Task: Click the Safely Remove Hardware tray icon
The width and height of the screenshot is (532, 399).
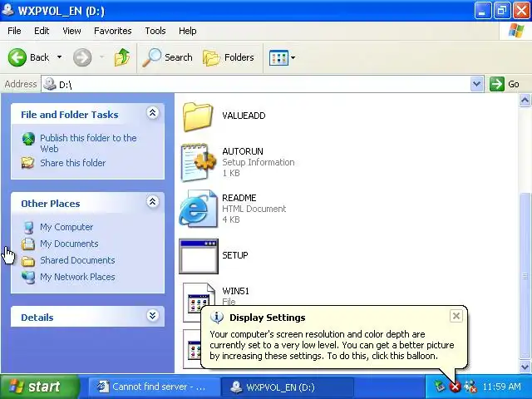Action: tap(440, 387)
